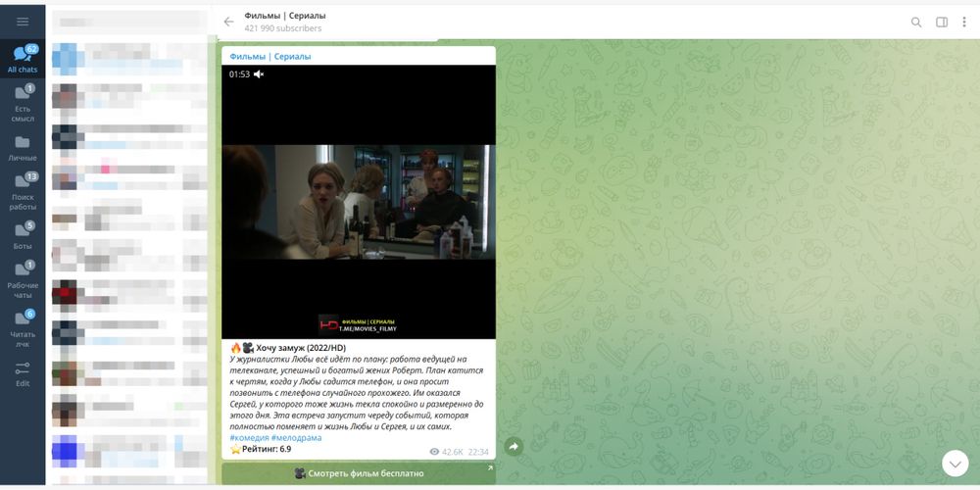Open the Читать лчк folder
980x490 pixels.
point(23,329)
